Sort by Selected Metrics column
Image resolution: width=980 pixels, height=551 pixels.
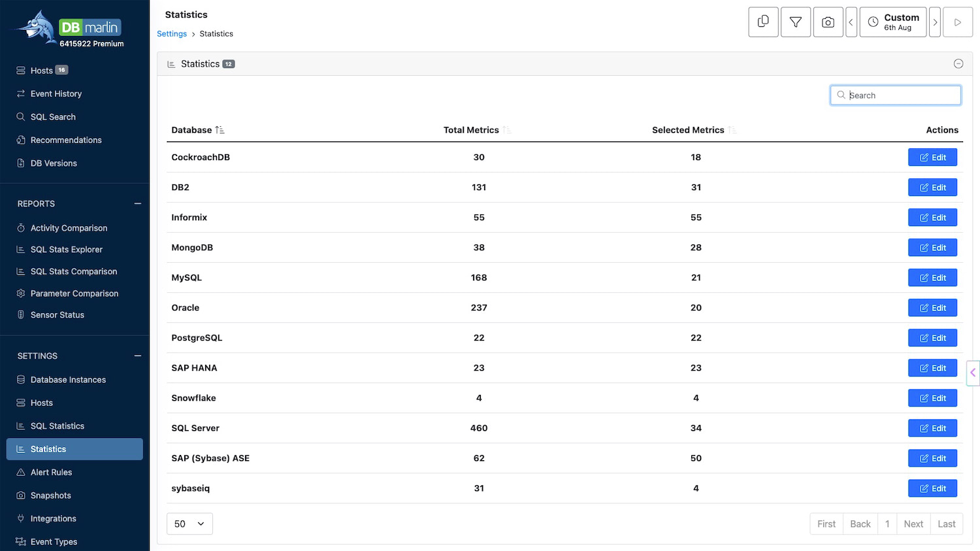694,130
